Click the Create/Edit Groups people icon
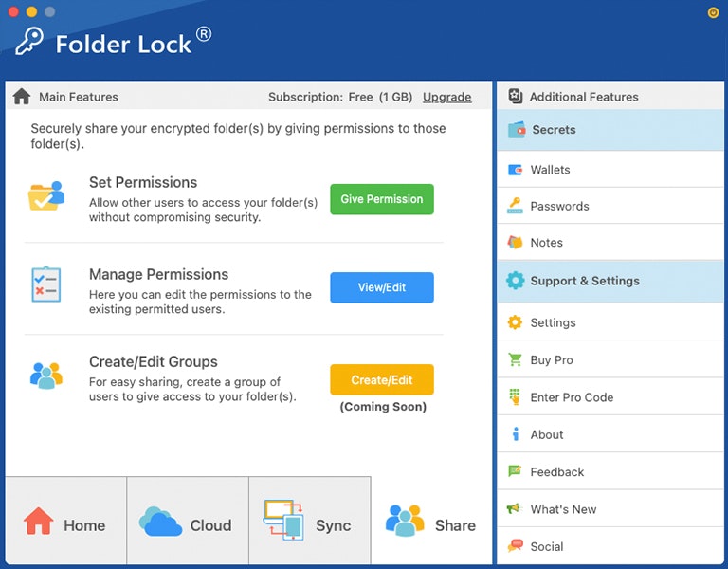Viewport: 728px width, 569px height. [x=45, y=376]
